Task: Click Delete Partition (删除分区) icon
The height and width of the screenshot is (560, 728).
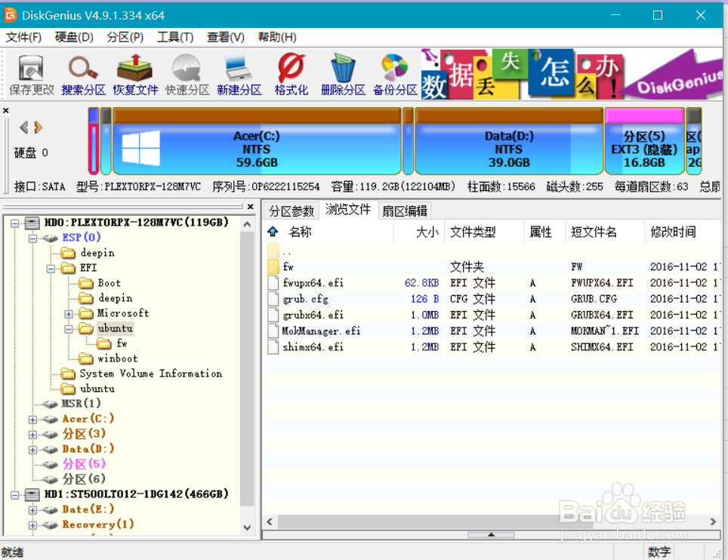Action: point(343,74)
